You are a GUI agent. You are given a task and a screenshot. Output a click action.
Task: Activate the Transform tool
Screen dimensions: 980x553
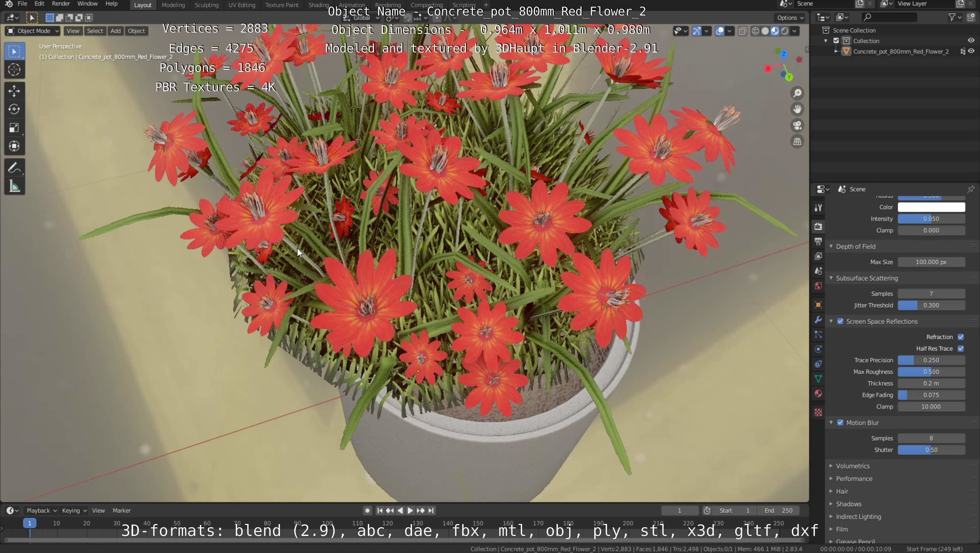(14, 146)
